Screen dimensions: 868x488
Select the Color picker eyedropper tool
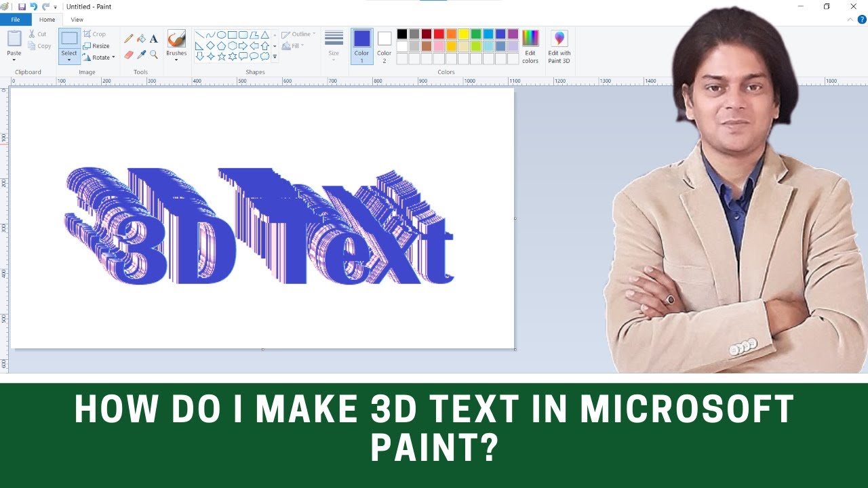click(x=141, y=54)
